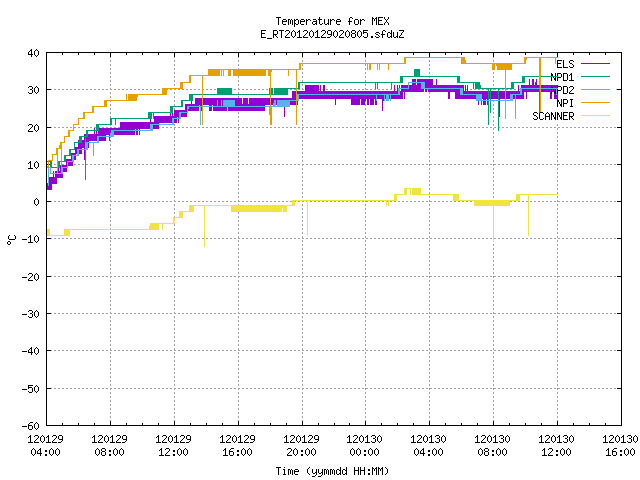Click the orange NPI legend line sample
The image size is (640, 480).
coord(595,103)
